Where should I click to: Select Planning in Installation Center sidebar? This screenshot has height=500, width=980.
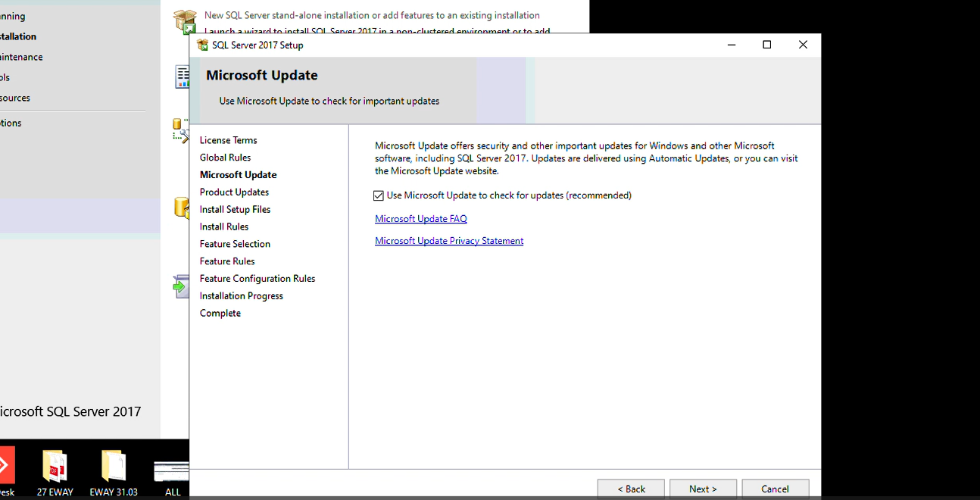pyautogui.click(x=12, y=16)
